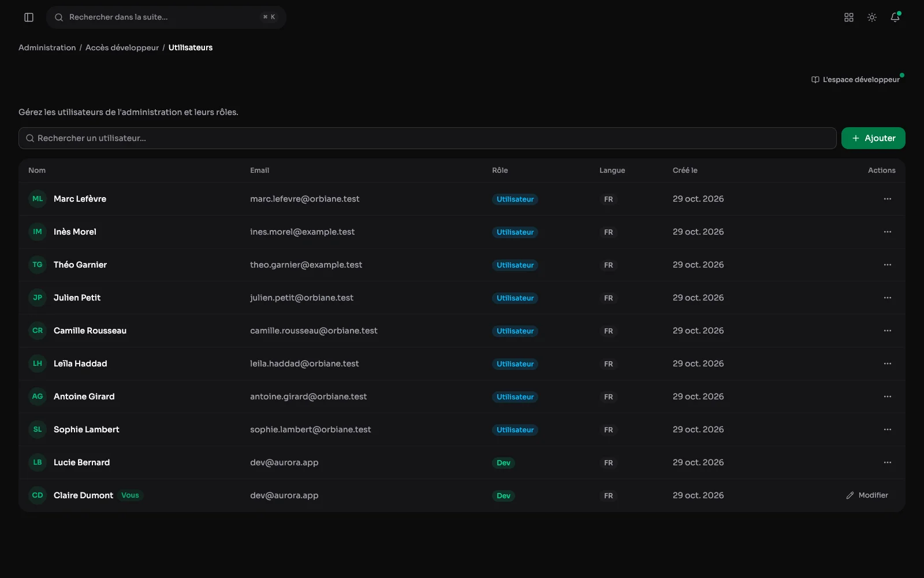Open actions menu for Sophie Lambert
This screenshot has height=578, width=924.
(888, 429)
